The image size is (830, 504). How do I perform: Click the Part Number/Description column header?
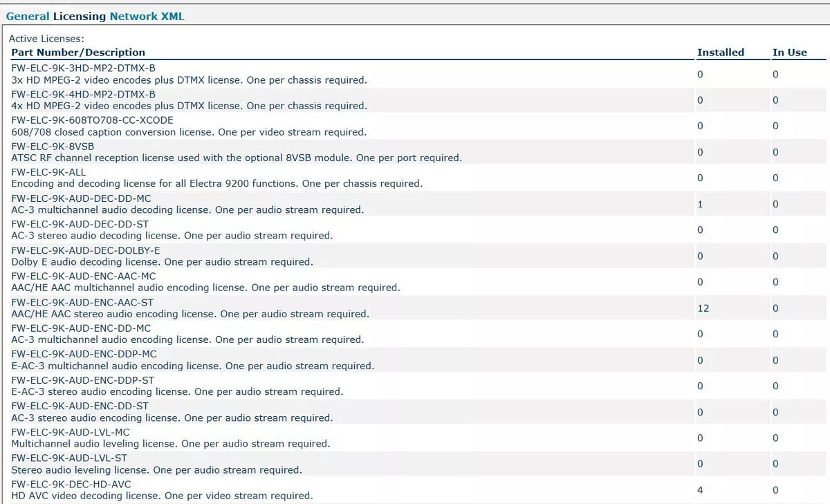(x=78, y=53)
